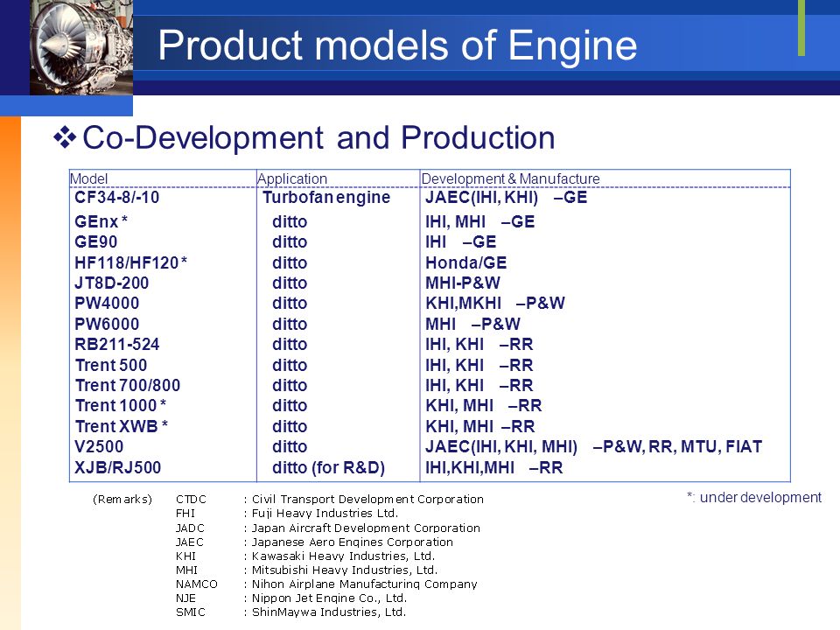Select the 'GE90' model cell
The image size is (840, 630).
(x=96, y=241)
